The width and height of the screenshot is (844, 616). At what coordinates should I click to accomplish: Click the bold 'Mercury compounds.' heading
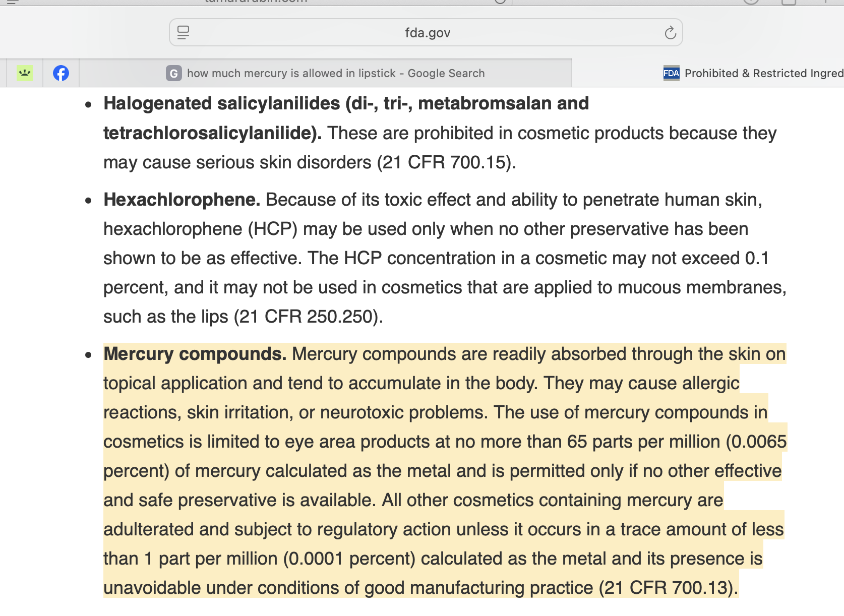pos(195,354)
